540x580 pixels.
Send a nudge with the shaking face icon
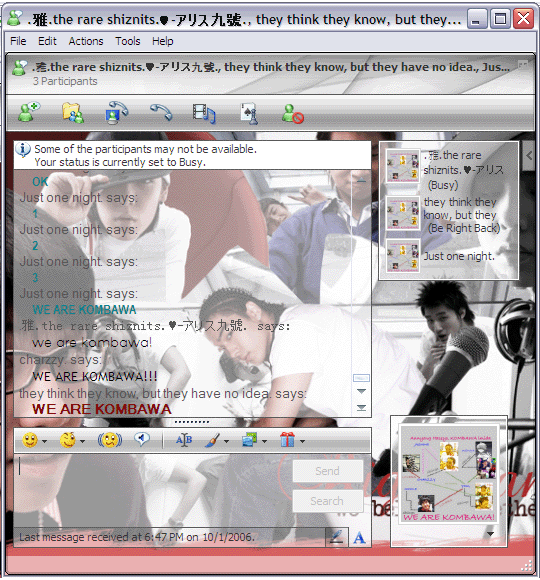click(x=110, y=440)
